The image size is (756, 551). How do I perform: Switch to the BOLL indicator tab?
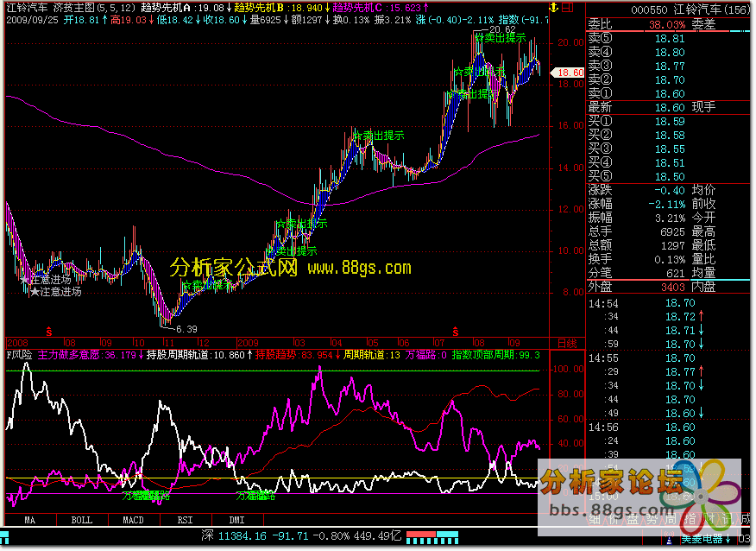click(x=81, y=520)
